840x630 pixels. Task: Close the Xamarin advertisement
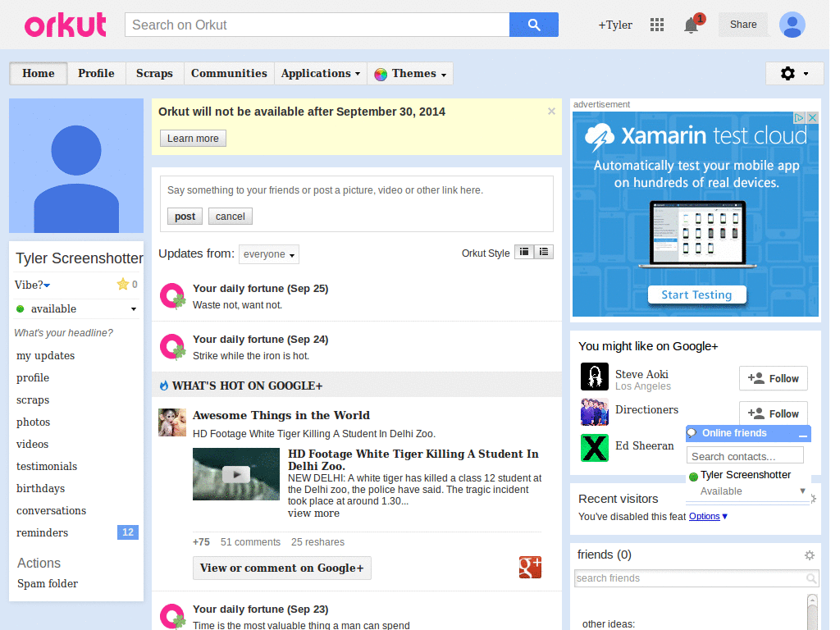[x=812, y=117]
